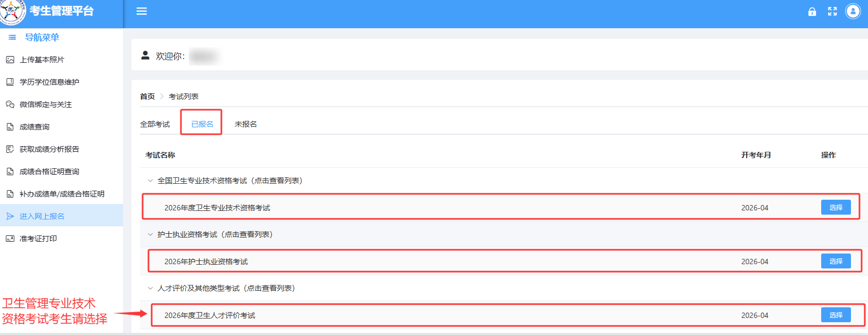Screen dimensions: 868x335
Task: Click the lock screen icon
Action: [812, 12]
